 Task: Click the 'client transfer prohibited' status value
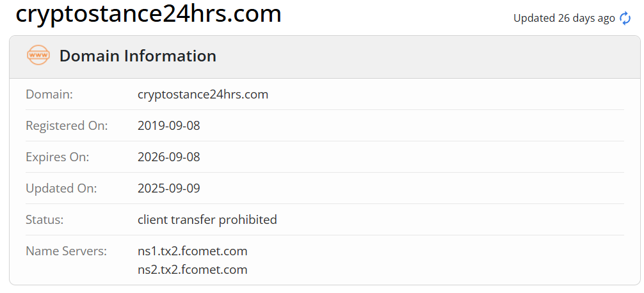pos(207,219)
